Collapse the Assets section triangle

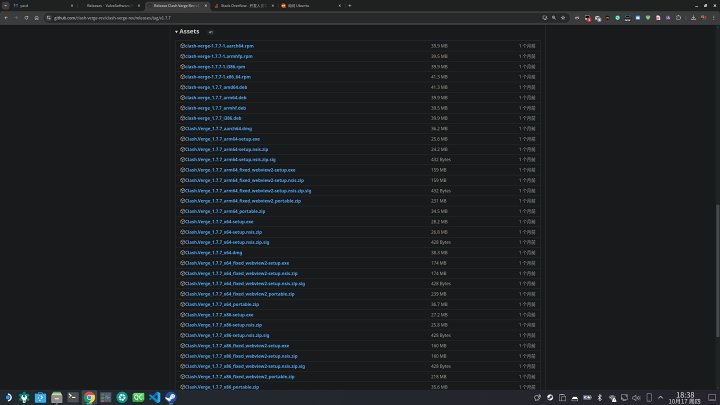176,32
